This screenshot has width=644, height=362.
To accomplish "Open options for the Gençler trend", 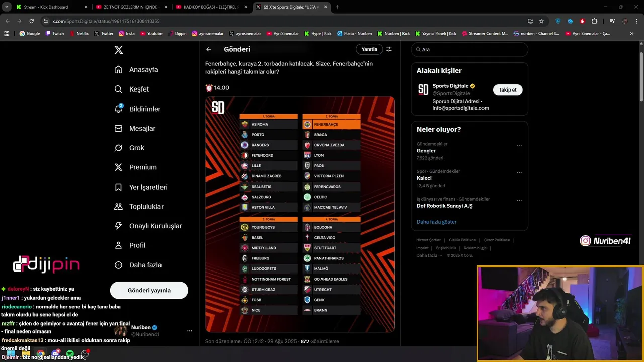I will 519,145.
